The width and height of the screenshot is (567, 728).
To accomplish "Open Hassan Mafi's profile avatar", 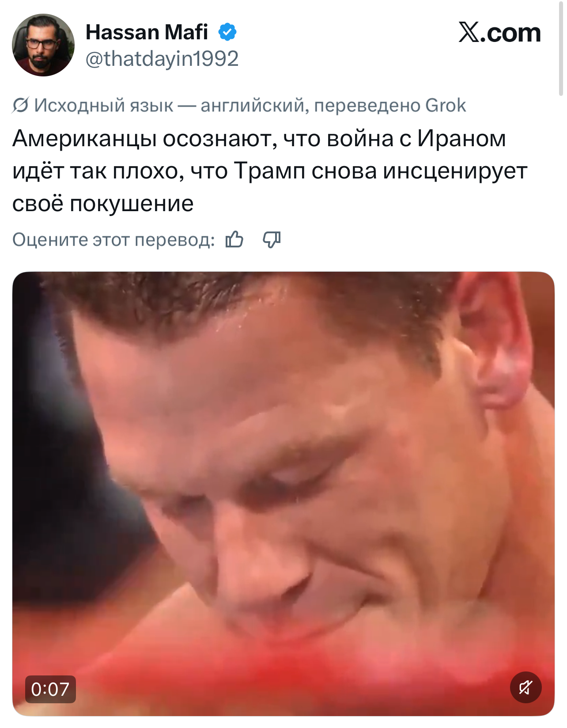I will [43, 45].
